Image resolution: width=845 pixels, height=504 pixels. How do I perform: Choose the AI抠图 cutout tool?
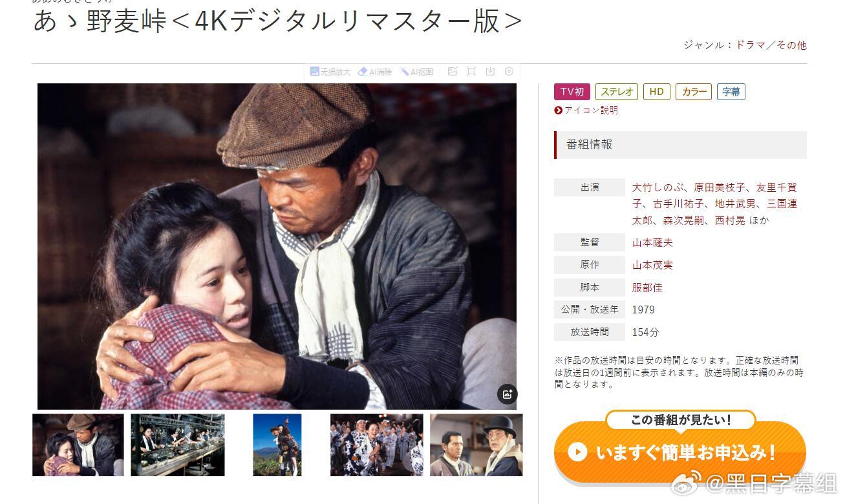(x=417, y=72)
